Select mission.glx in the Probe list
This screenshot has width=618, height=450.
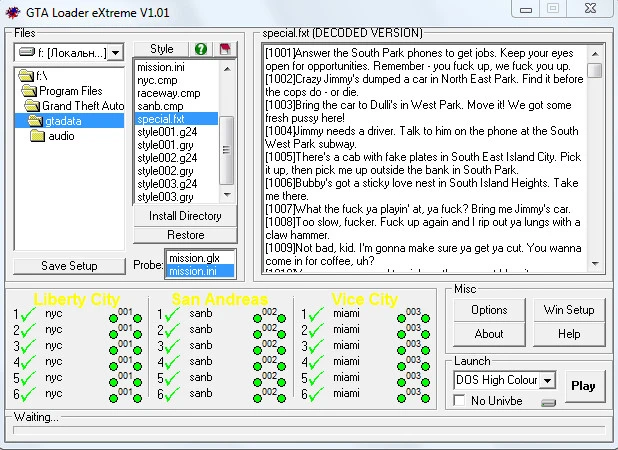200,258
